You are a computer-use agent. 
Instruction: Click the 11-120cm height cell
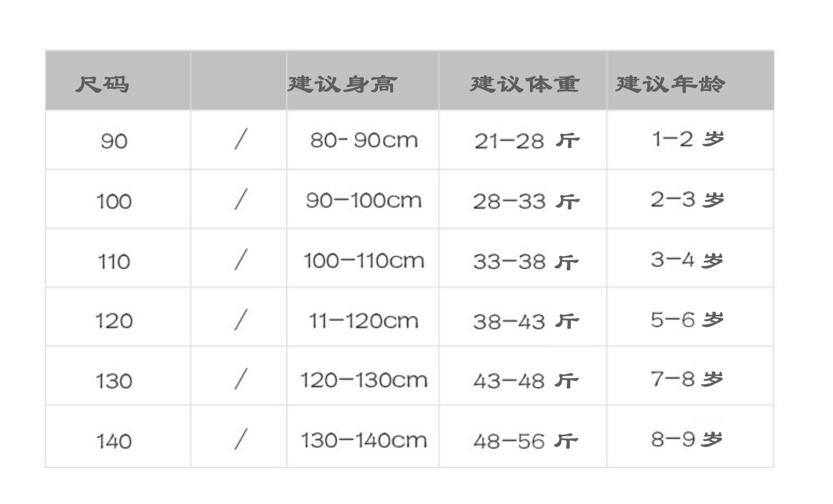point(364,321)
